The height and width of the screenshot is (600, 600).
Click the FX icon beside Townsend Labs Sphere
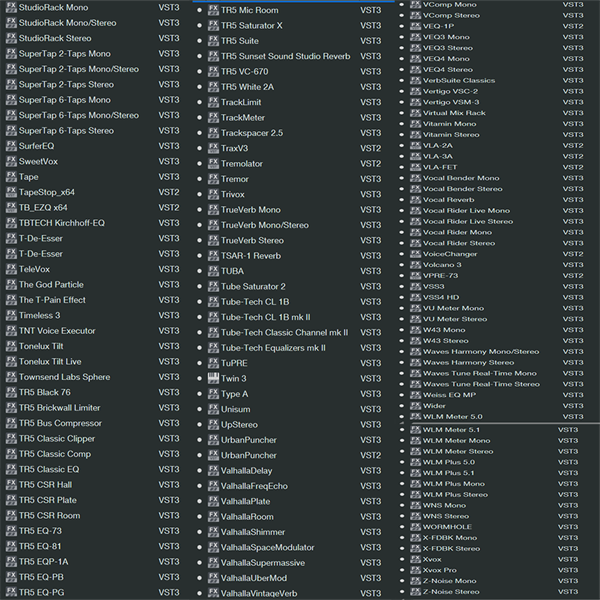(11, 377)
